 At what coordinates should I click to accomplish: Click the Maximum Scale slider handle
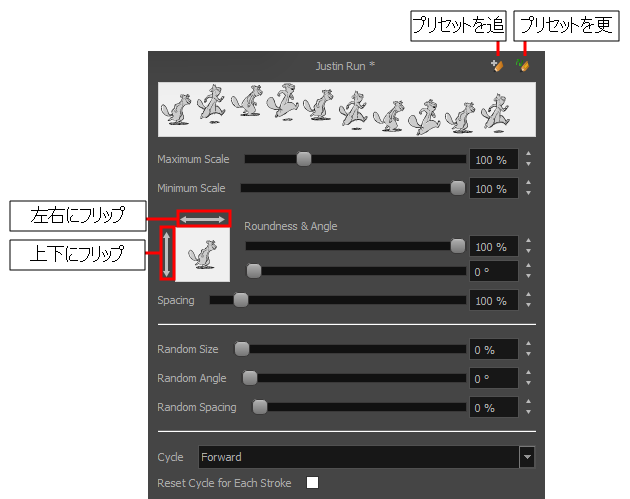click(x=304, y=159)
